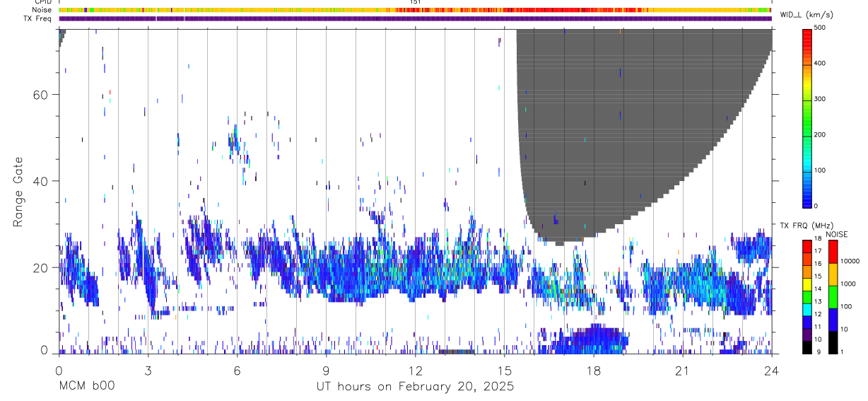The width and height of the screenshot is (868, 401).
Task: Click the 13 MHz tick on TX FRQ legend
Action: [818, 302]
